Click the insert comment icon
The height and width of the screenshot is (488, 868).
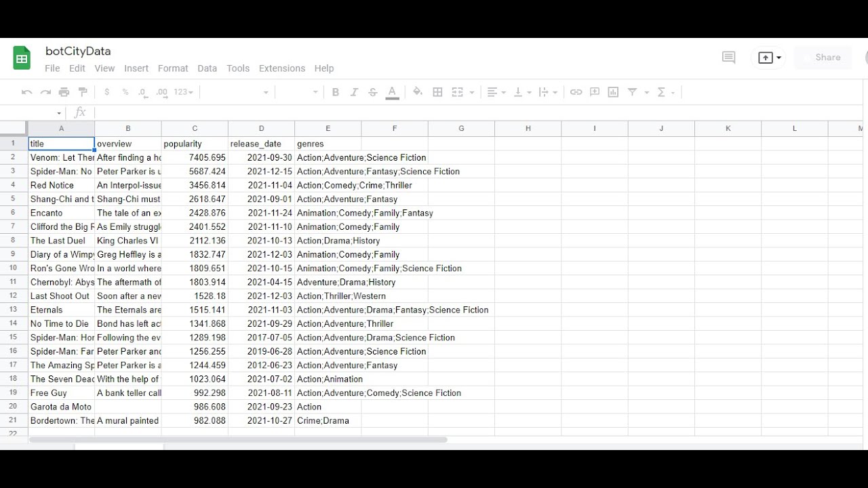click(x=595, y=92)
